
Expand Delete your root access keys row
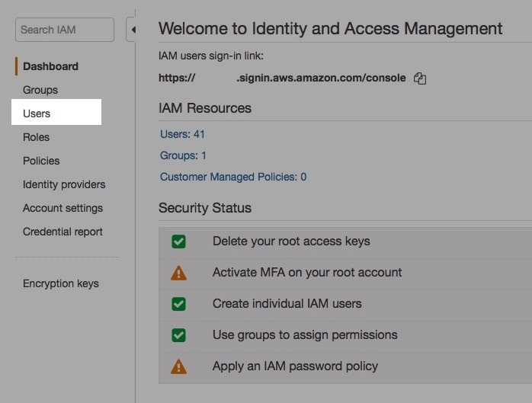coord(345,243)
